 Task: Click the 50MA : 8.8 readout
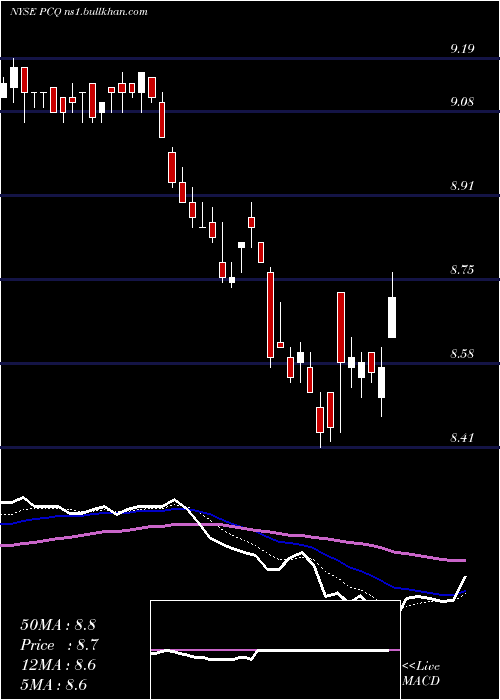pyautogui.click(x=58, y=625)
